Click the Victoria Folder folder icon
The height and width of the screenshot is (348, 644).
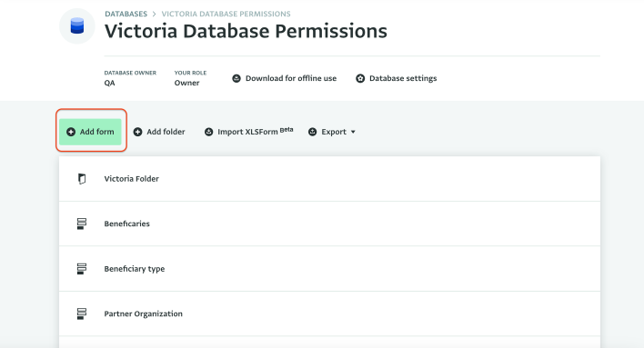82,179
